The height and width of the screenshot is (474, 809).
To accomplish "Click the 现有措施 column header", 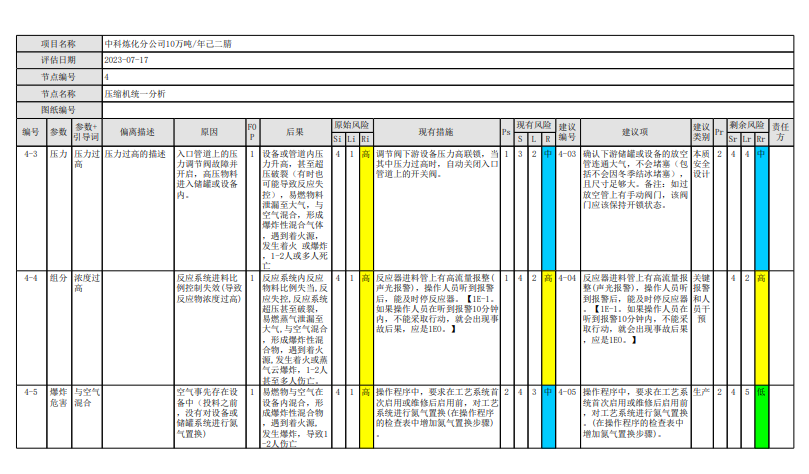I will (436, 132).
